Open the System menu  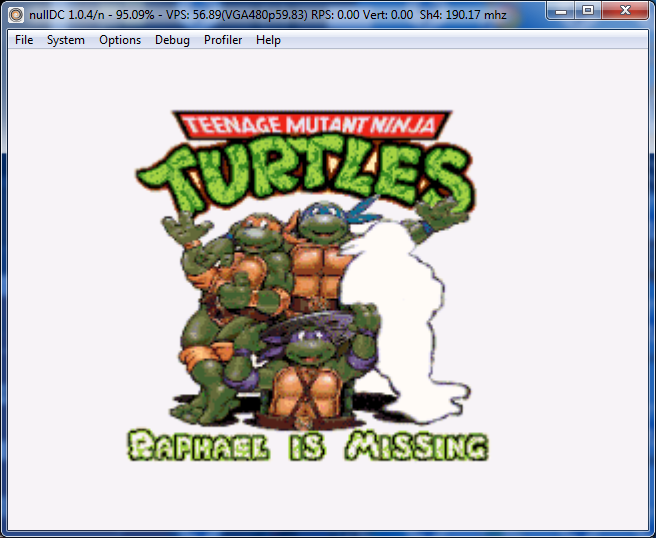click(x=66, y=40)
